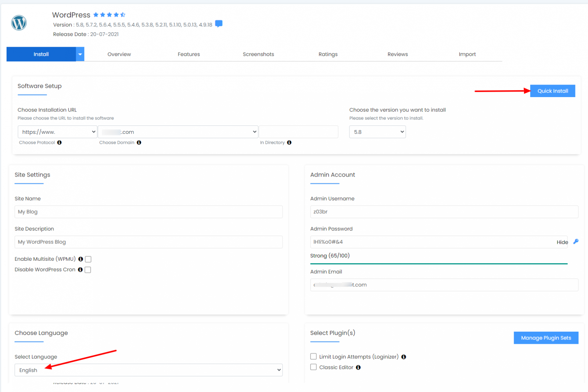This screenshot has height=392, width=588.
Task: Open the 5.8 version dropdown
Action: click(377, 132)
